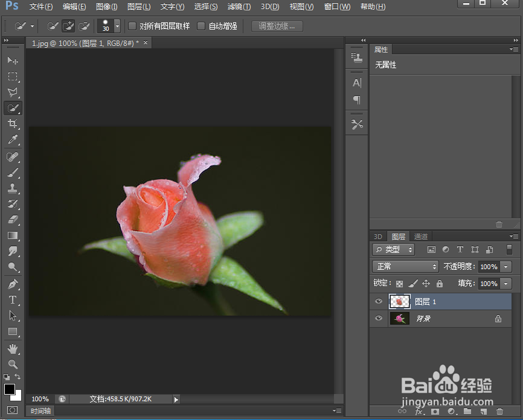The width and height of the screenshot is (523, 420).
Task: Select the Smudge tool
Action: (13, 251)
